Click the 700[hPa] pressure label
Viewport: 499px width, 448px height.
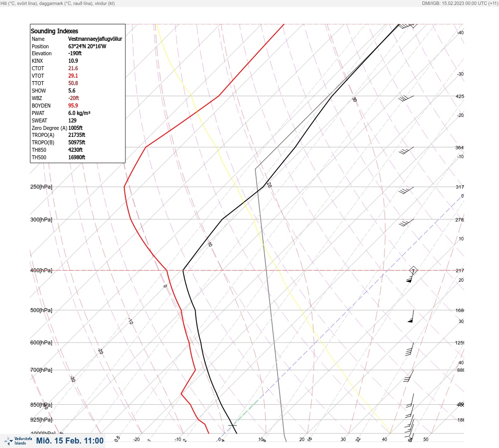41,370
